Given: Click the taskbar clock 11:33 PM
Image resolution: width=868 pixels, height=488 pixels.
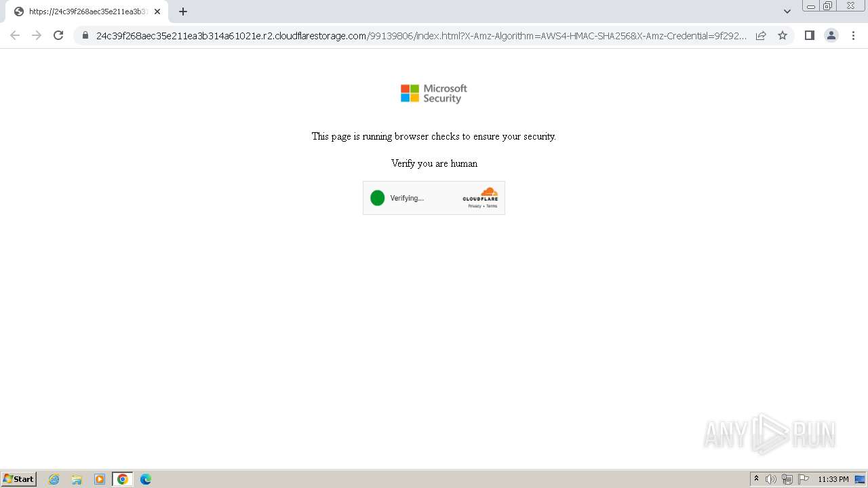Looking at the screenshot, I should click(833, 479).
